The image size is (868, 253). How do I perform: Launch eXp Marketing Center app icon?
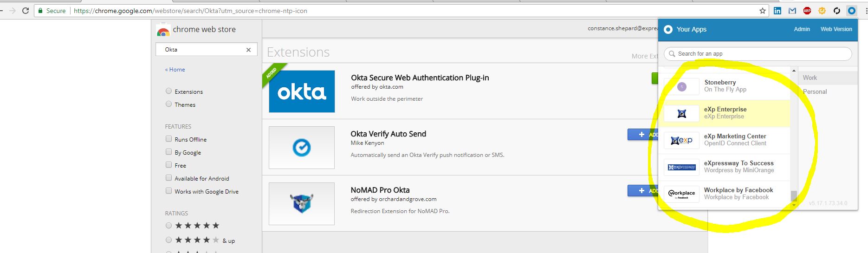click(681, 140)
